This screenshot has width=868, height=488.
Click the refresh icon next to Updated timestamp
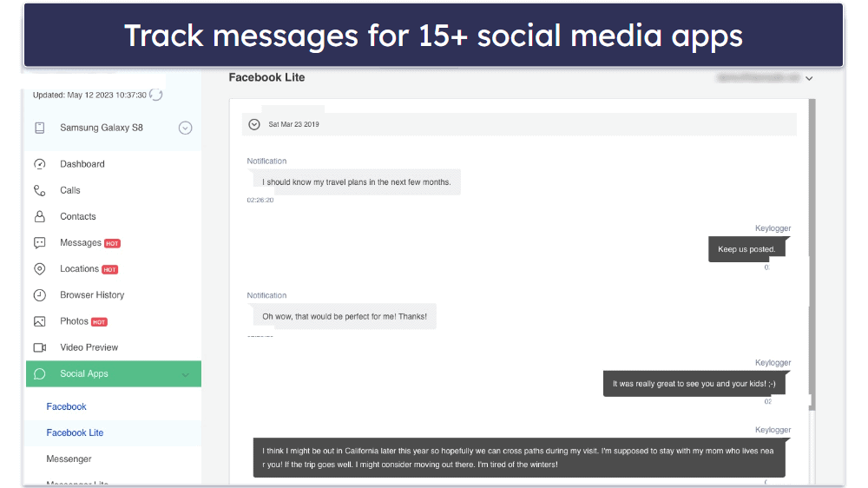click(156, 95)
